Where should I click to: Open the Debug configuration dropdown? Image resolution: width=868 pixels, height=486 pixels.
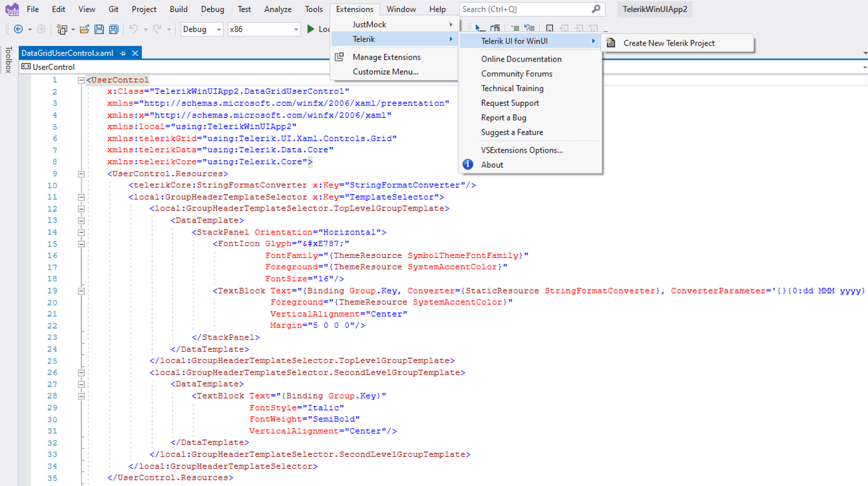[x=202, y=29]
